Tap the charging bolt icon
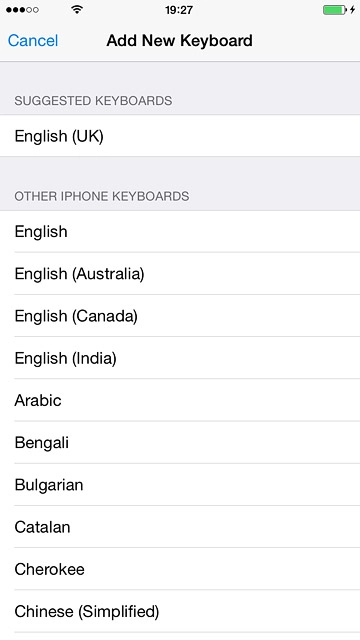Screen dimensions: 360x640 click(x=352, y=10)
